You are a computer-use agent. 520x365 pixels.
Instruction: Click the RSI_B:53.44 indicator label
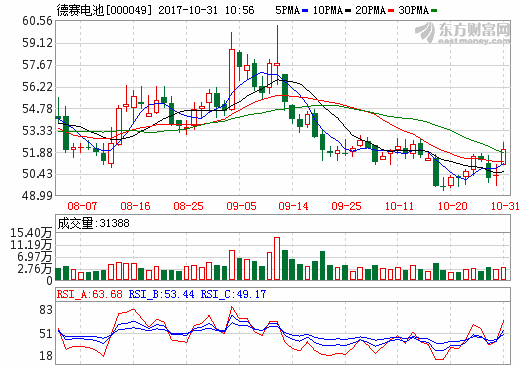[x=161, y=294]
